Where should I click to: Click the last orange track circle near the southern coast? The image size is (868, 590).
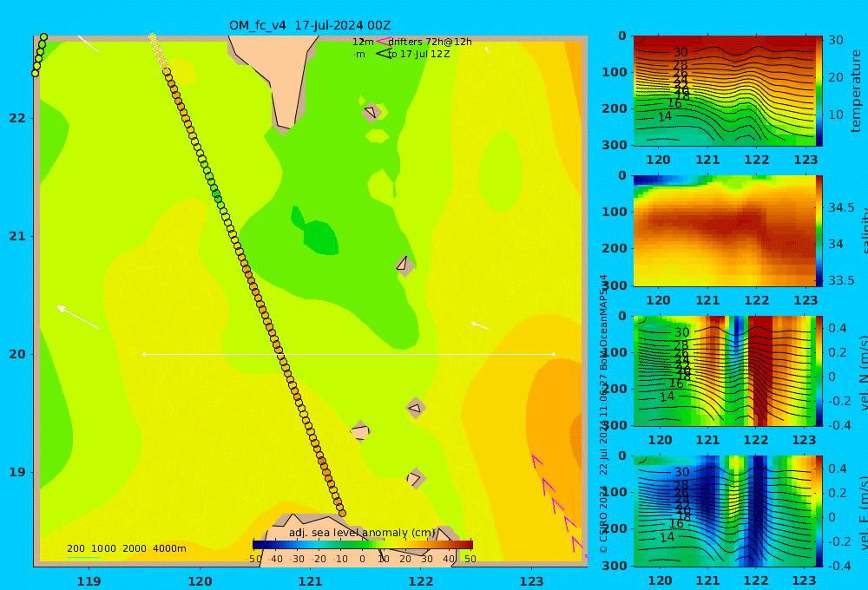342,513
